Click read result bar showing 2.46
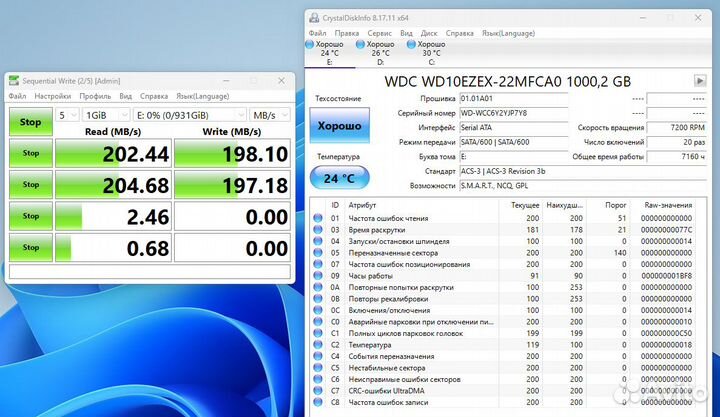 click(x=113, y=215)
